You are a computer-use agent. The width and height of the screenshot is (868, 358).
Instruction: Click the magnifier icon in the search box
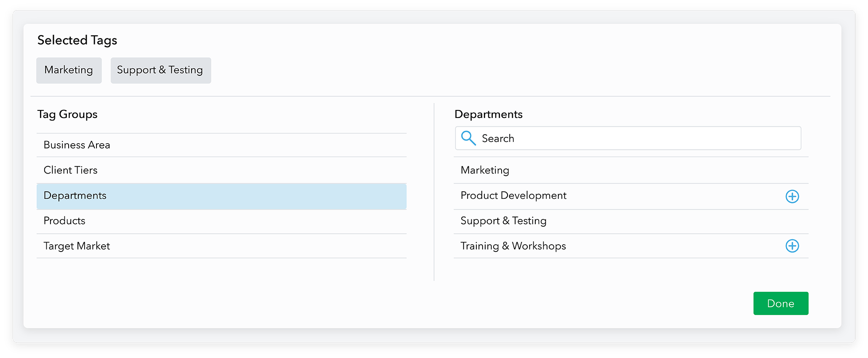point(468,138)
